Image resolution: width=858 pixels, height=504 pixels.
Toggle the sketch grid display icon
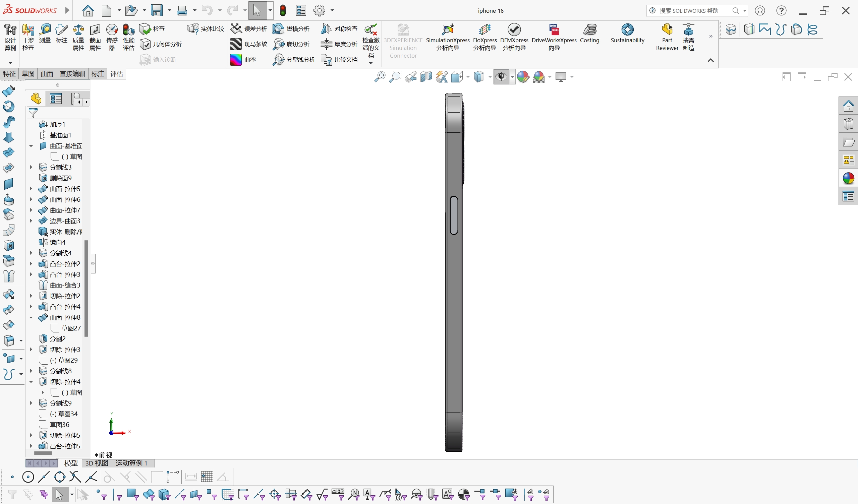[x=207, y=477]
